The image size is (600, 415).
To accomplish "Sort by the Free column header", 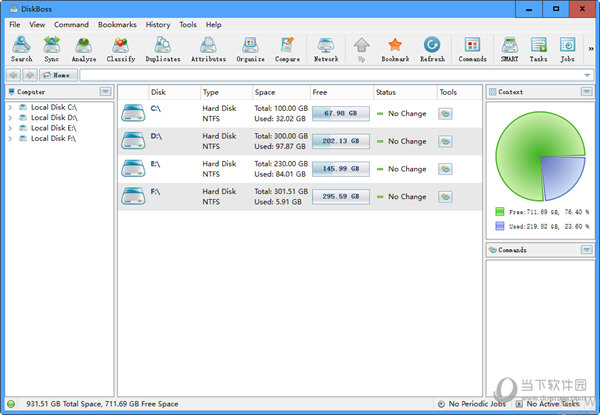I will coord(342,92).
